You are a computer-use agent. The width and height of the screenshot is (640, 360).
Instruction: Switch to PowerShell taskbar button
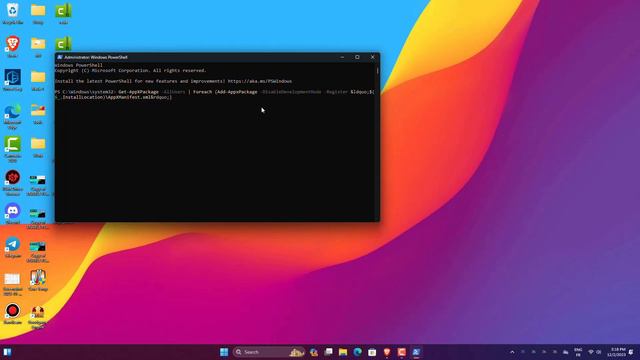point(416,352)
